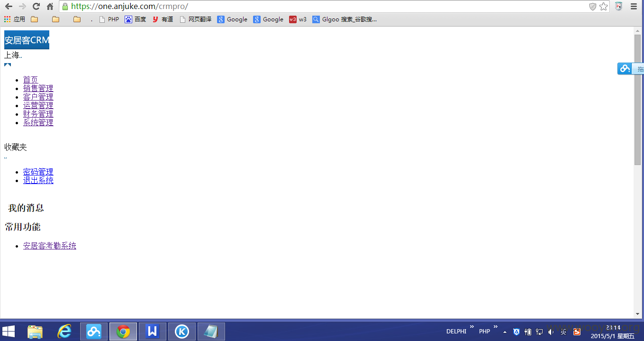The image size is (644, 341).
Task: Open the 运营管理 navigation link
Action: point(38,105)
